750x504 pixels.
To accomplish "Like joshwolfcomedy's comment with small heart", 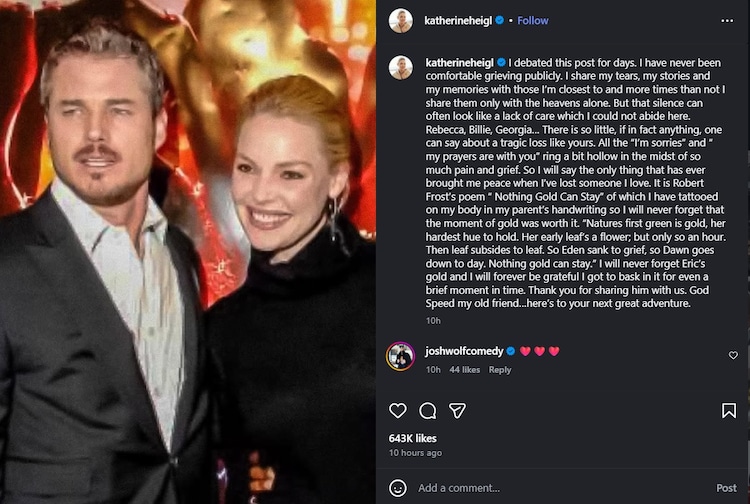I will click(x=733, y=355).
